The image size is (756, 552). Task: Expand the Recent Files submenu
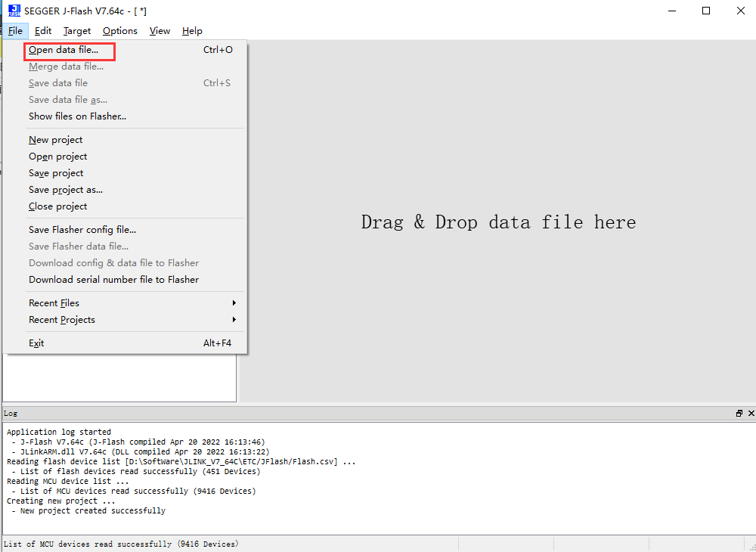coord(125,303)
